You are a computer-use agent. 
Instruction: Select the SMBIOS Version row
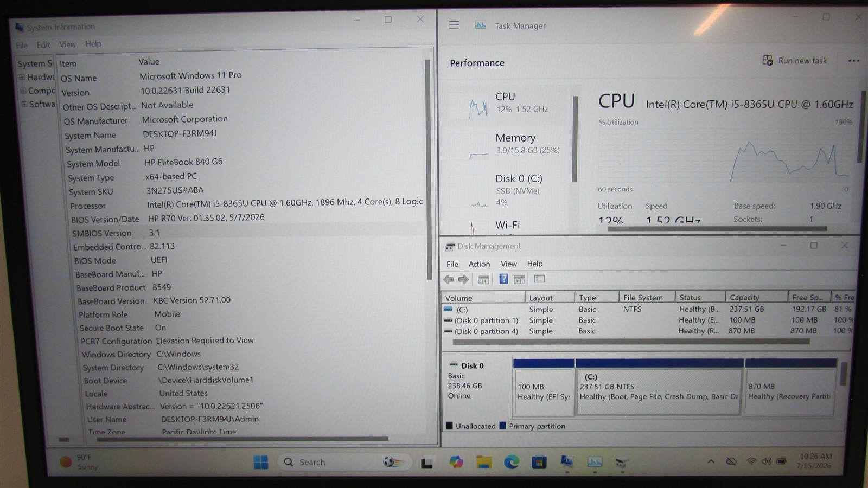[247, 233]
